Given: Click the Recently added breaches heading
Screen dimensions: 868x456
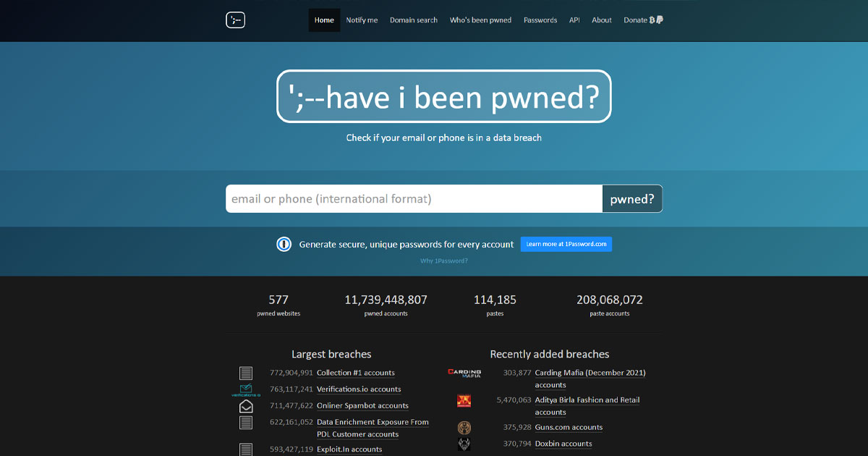Looking at the screenshot, I should [x=550, y=355].
